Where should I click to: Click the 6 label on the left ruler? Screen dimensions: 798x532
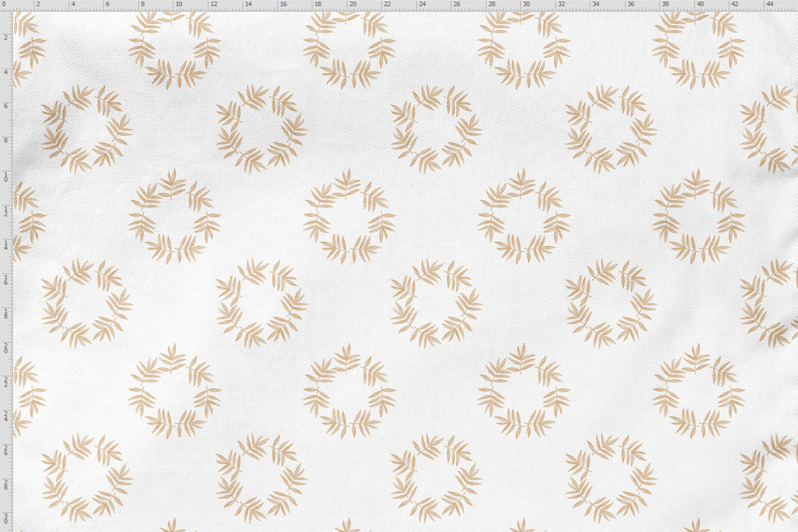[5, 107]
